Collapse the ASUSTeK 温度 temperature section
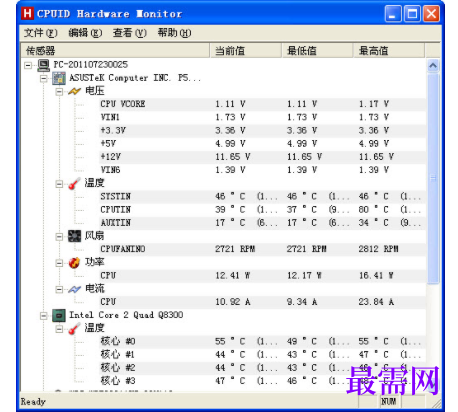The width and height of the screenshot is (458, 412). click(x=60, y=183)
